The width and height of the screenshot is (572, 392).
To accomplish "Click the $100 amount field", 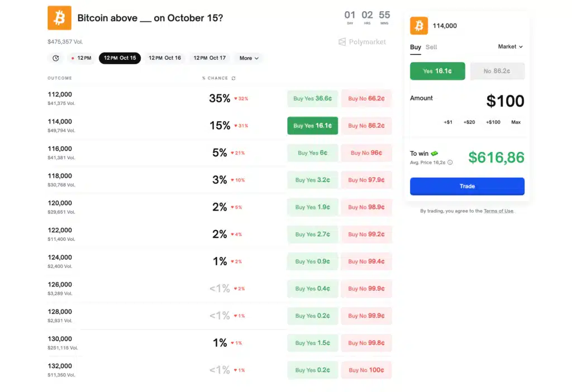I will 506,101.
